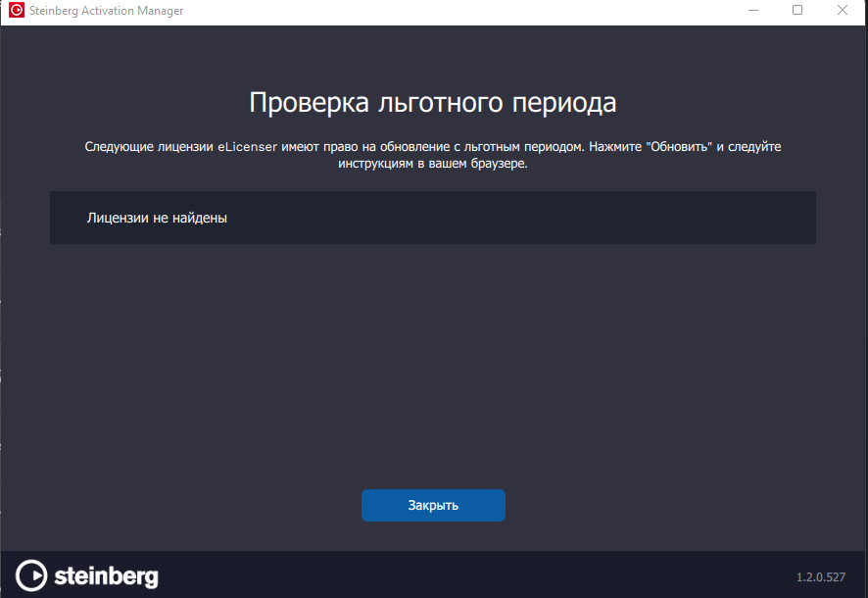Image resolution: width=868 pixels, height=598 pixels.
Task: Close the window with the X button
Action: coord(842,10)
